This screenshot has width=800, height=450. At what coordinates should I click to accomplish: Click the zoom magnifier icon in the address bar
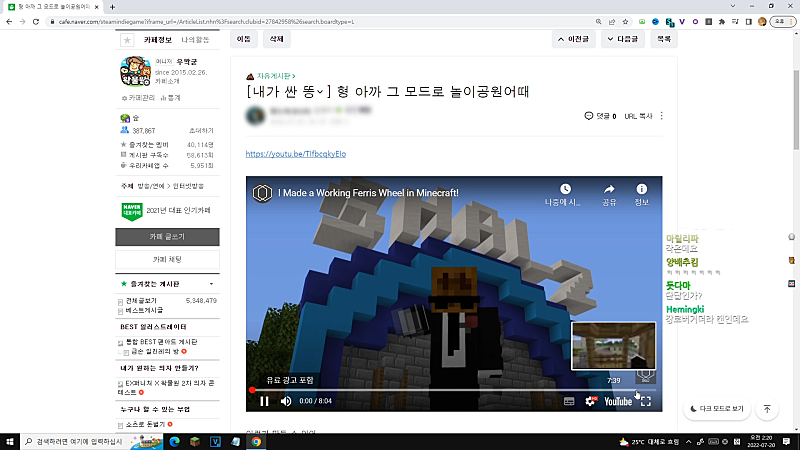598,22
